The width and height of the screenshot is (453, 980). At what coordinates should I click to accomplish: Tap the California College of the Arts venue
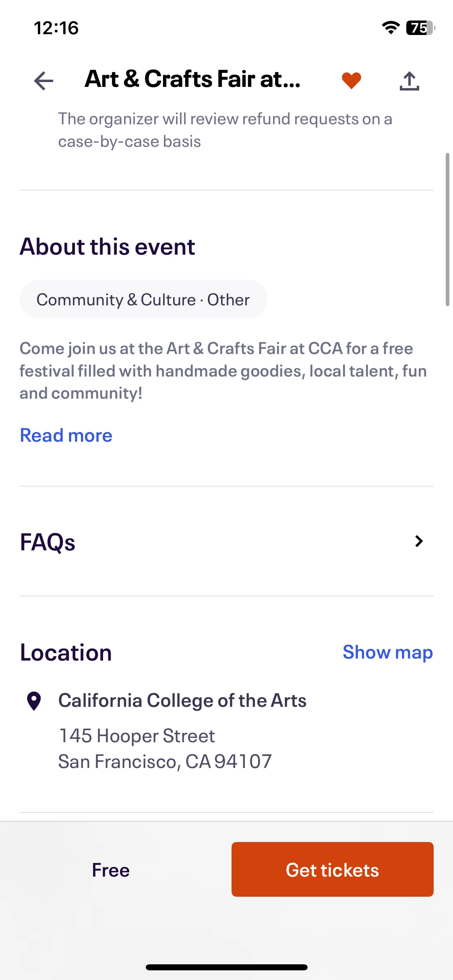(x=182, y=700)
